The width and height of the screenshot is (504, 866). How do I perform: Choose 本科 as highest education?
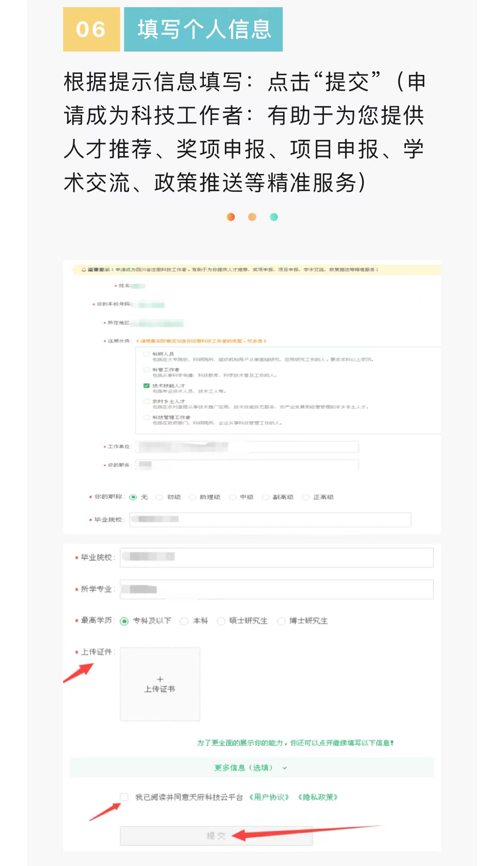click(184, 621)
